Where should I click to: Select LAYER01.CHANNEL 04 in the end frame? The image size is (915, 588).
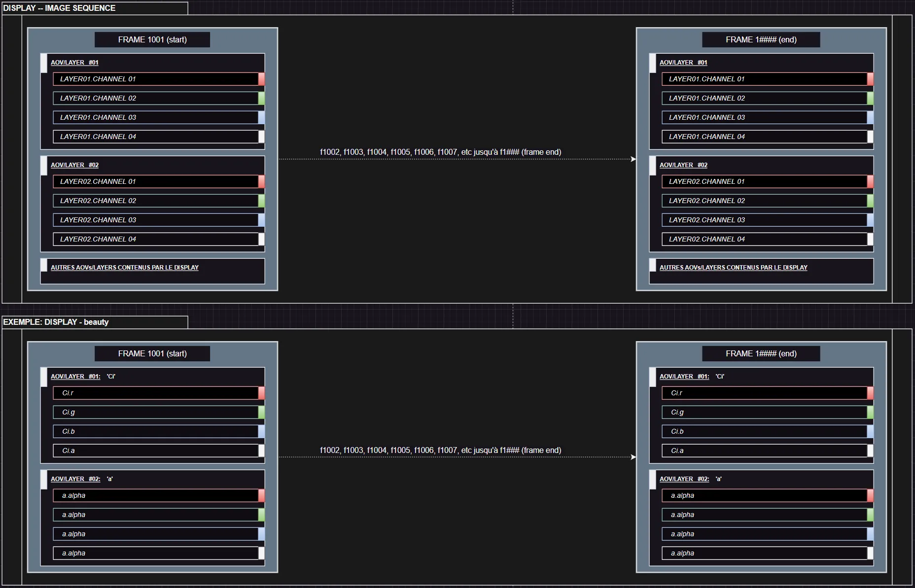pyautogui.click(x=764, y=137)
